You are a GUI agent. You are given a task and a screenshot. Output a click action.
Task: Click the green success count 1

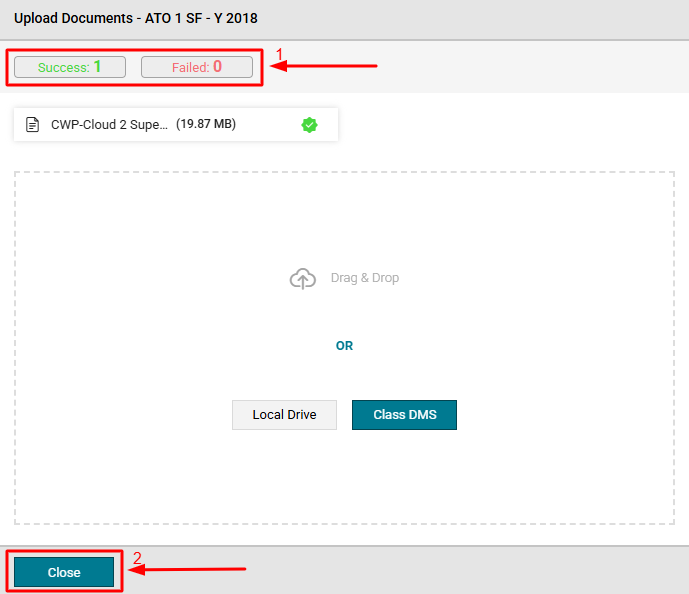98,67
